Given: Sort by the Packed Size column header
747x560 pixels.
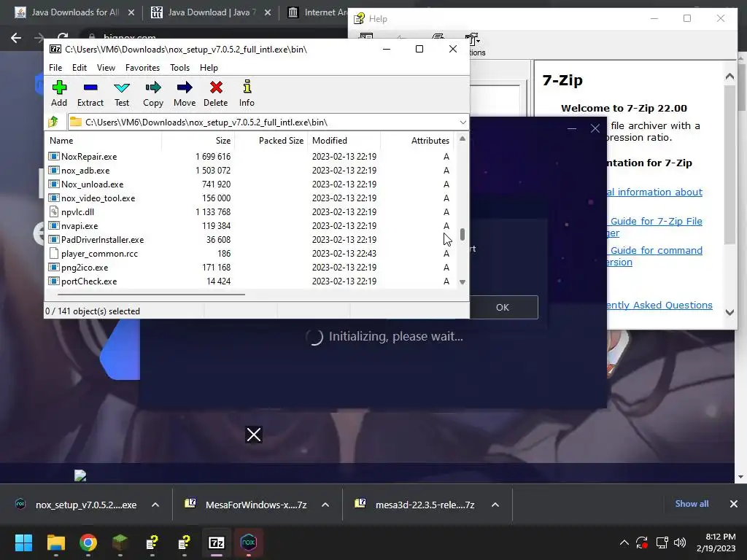Looking at the screenshot, I should [271, 141].
